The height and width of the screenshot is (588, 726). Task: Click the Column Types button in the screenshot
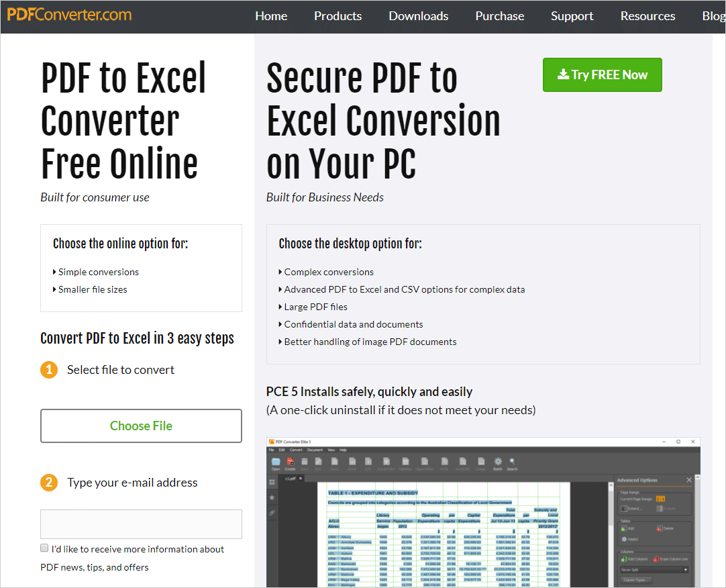(x=636, y=580)
